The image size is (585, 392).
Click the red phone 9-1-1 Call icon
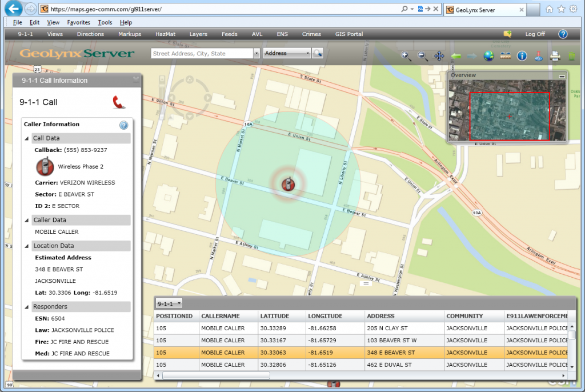pyautogui.click(x=118, y=102)
